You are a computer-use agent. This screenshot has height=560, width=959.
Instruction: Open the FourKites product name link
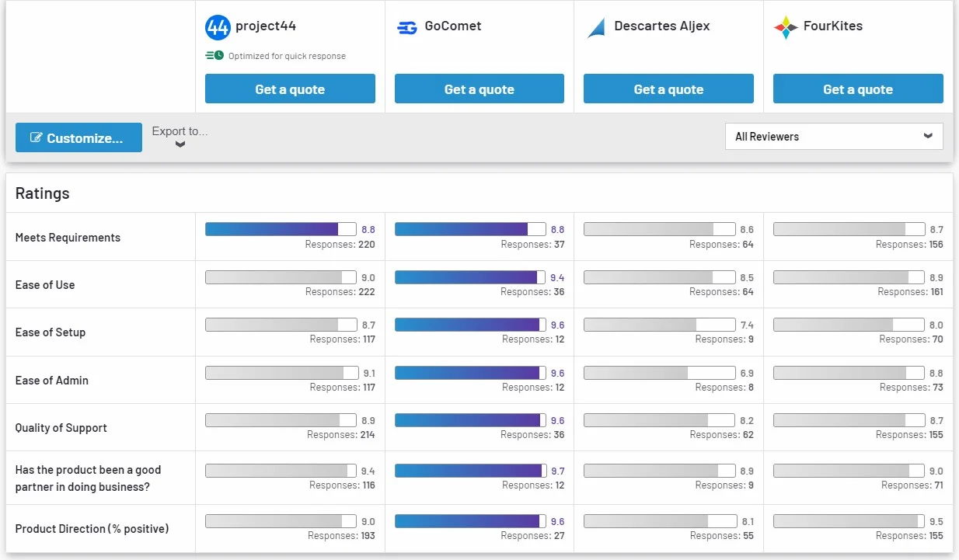[x=833, y=26]
